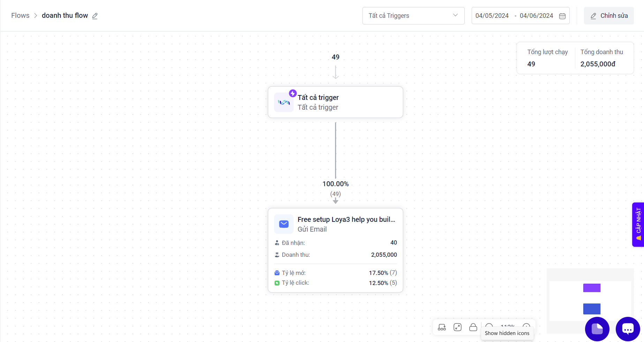Go back to Flows breadcrumb

20,16
